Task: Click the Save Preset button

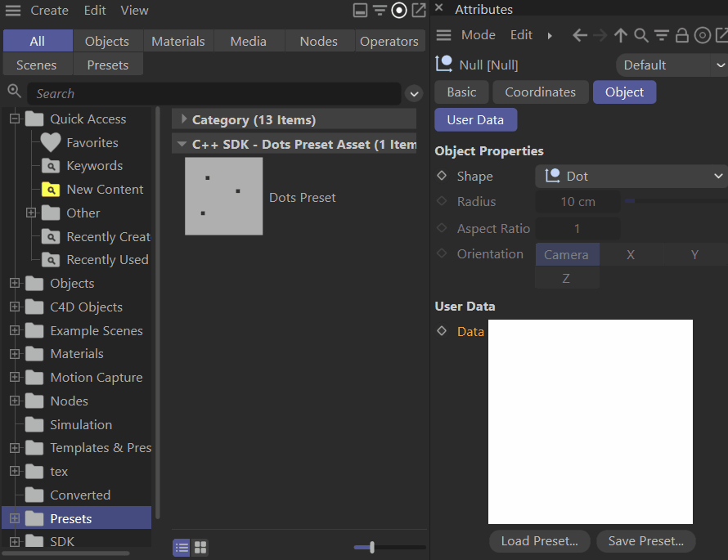Action: [x=645, y=541]
